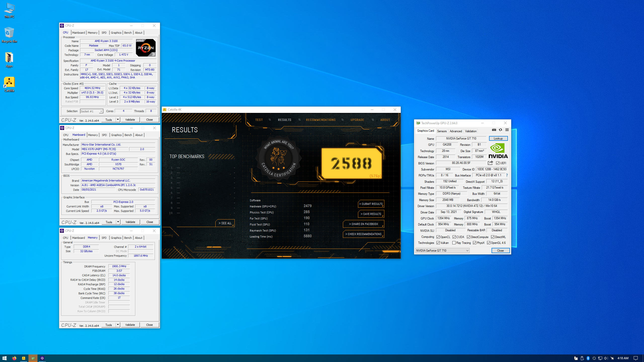644x362 pixels.
Task: Click the Windows Start button
Action: click(x=5, y=358)
